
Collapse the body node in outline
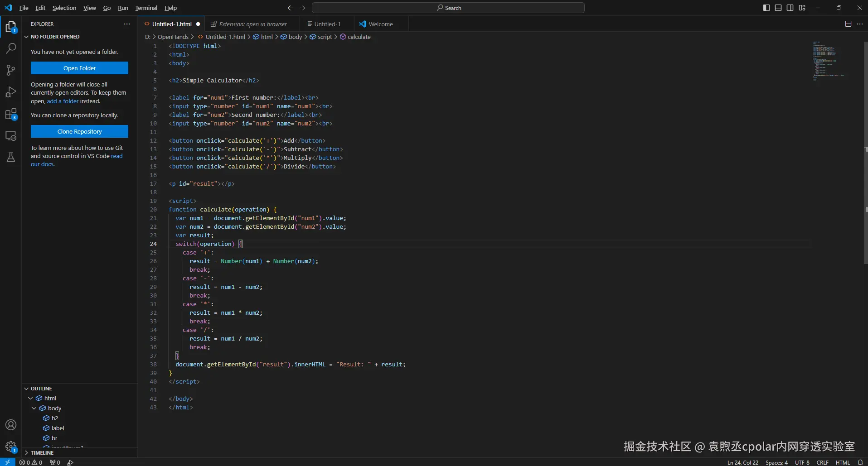point(34,408)
